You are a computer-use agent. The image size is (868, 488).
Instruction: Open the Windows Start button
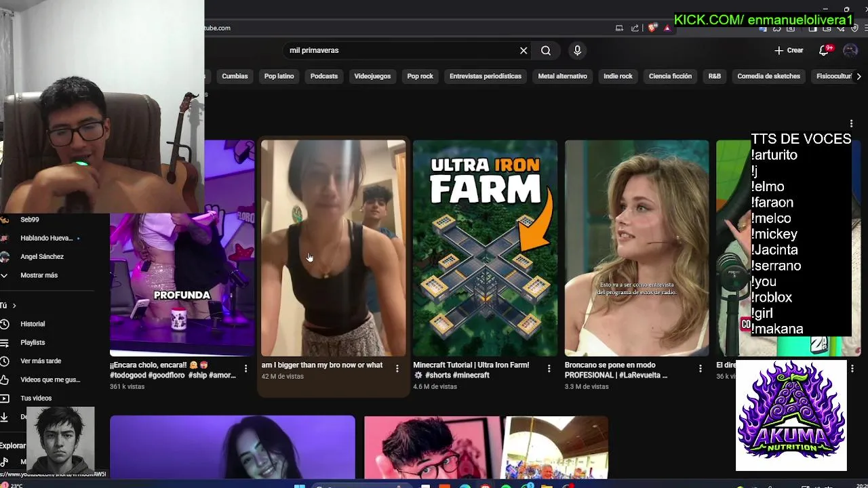(x=299, y=485)
